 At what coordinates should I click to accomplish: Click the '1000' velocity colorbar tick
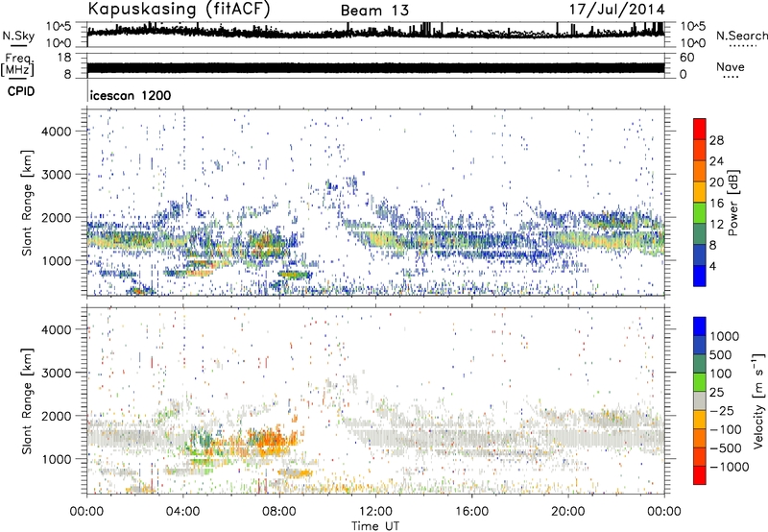[725, 336]
